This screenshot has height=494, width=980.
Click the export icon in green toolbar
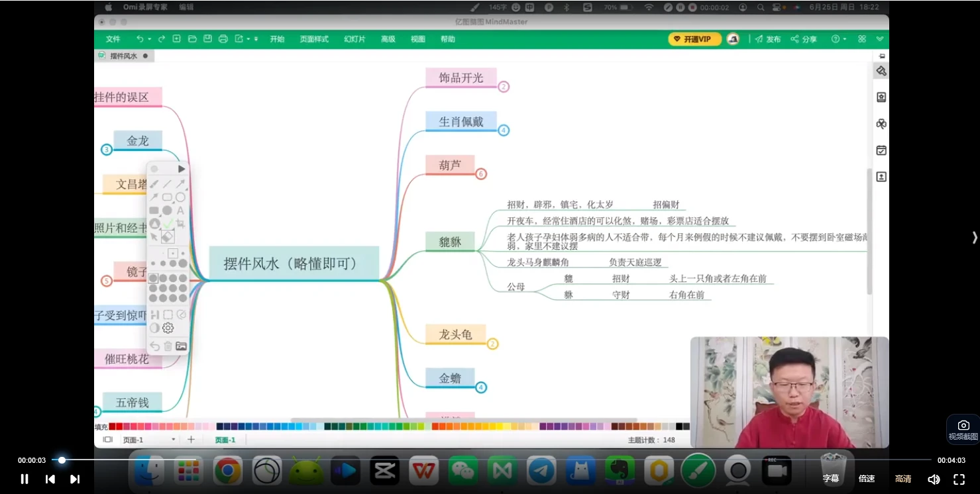tap(239, 39)
